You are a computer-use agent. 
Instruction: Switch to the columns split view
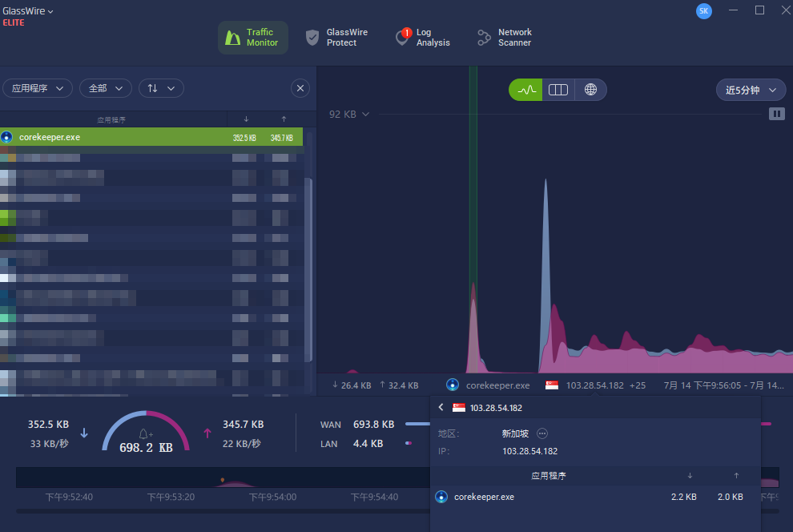[558, 90]
